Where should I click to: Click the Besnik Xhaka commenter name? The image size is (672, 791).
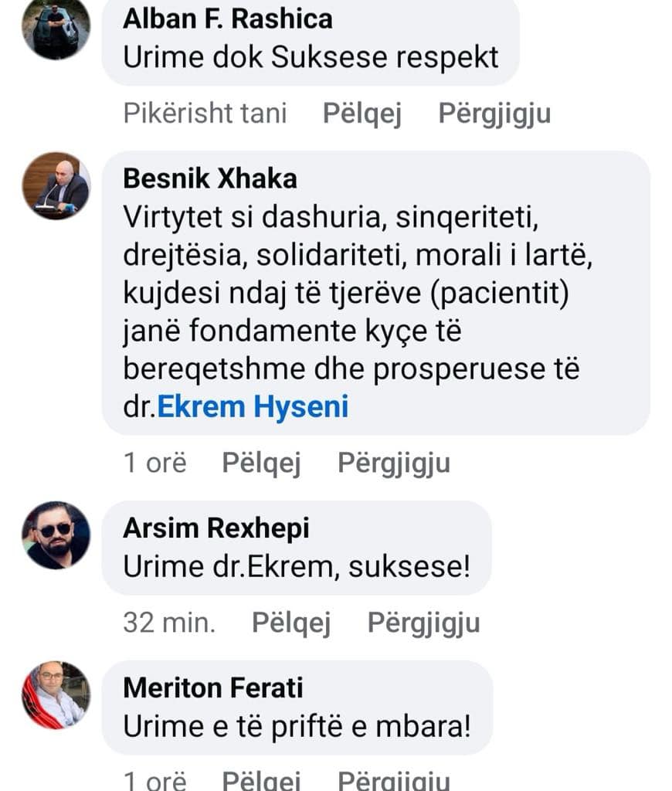(x=209, y=178)
